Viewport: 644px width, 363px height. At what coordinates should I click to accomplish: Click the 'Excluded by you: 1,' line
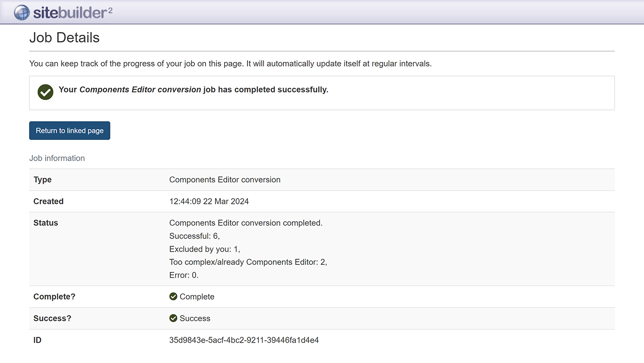click(x=205, y=249)
